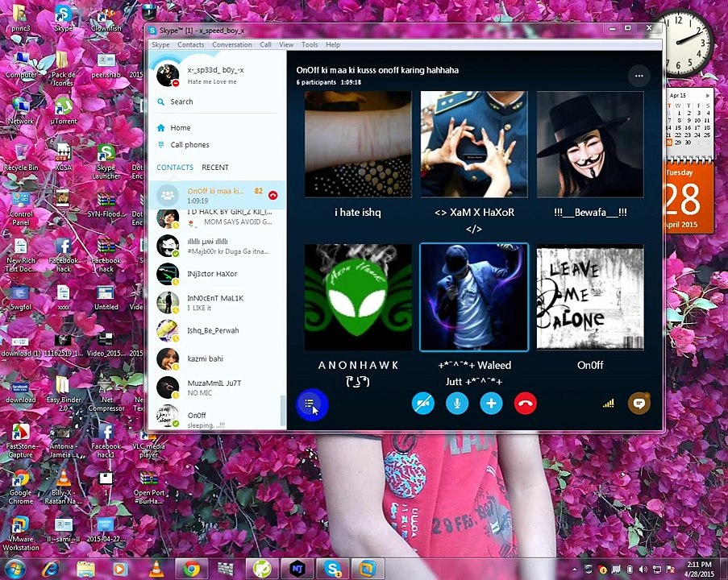Select contact MuzaMmIL Ju7T

point(218,388)
